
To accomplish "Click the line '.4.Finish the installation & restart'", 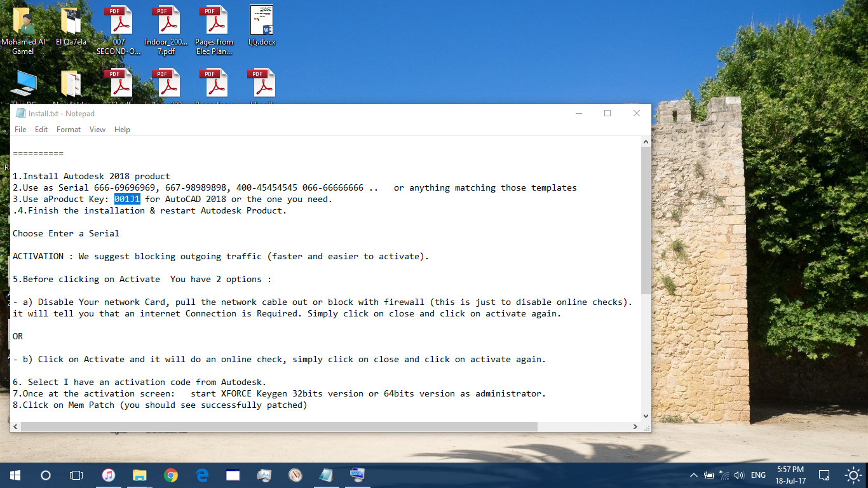I will point(150,210).
